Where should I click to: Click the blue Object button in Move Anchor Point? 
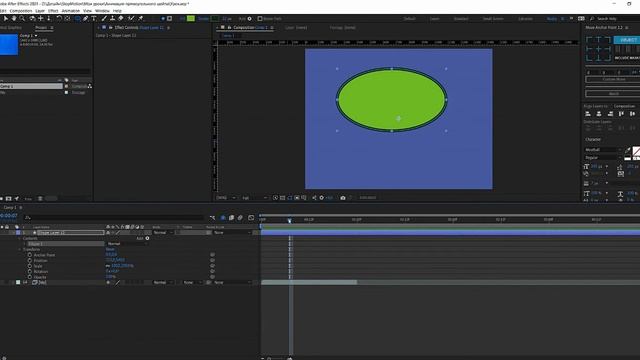(627, 40)
